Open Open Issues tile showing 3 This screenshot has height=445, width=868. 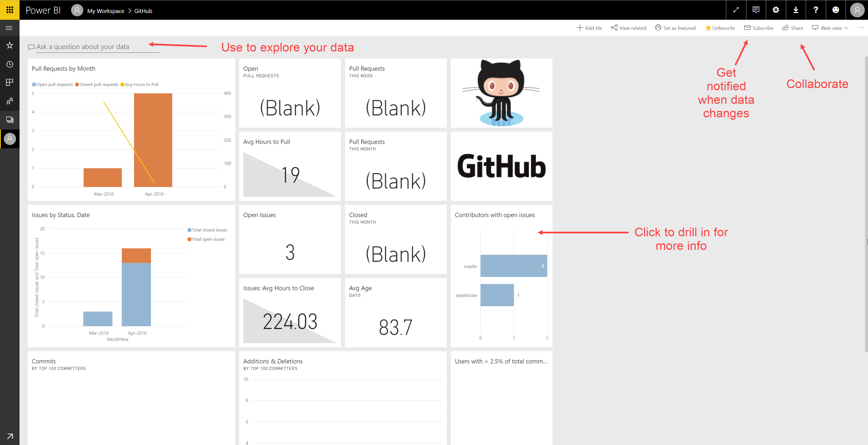(290, 239)
